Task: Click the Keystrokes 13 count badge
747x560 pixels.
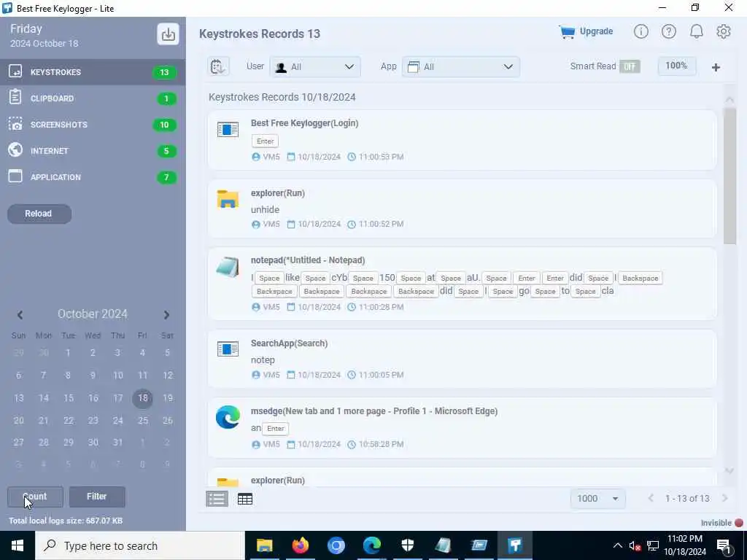Action: point(164,72)
